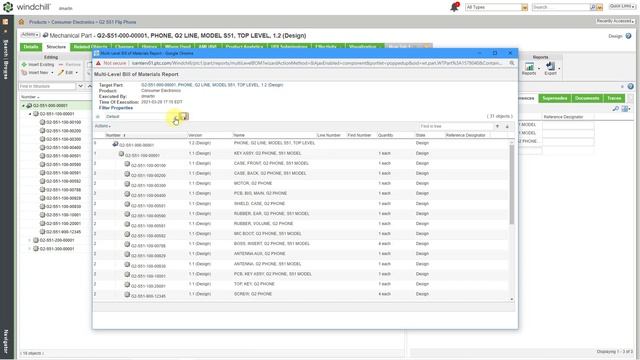
Task: Click the report vertical scrollbar thumb
Action: click(511, 184)
